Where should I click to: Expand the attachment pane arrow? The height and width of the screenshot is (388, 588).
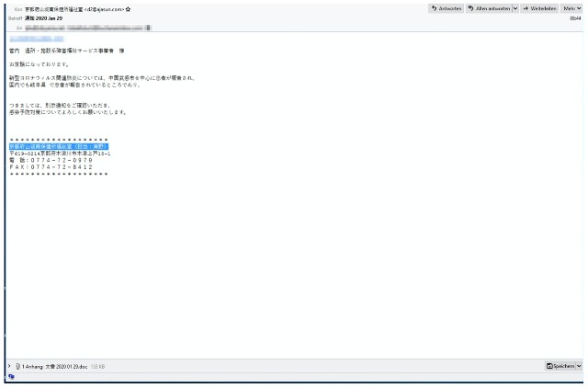[x=9, y=366]
